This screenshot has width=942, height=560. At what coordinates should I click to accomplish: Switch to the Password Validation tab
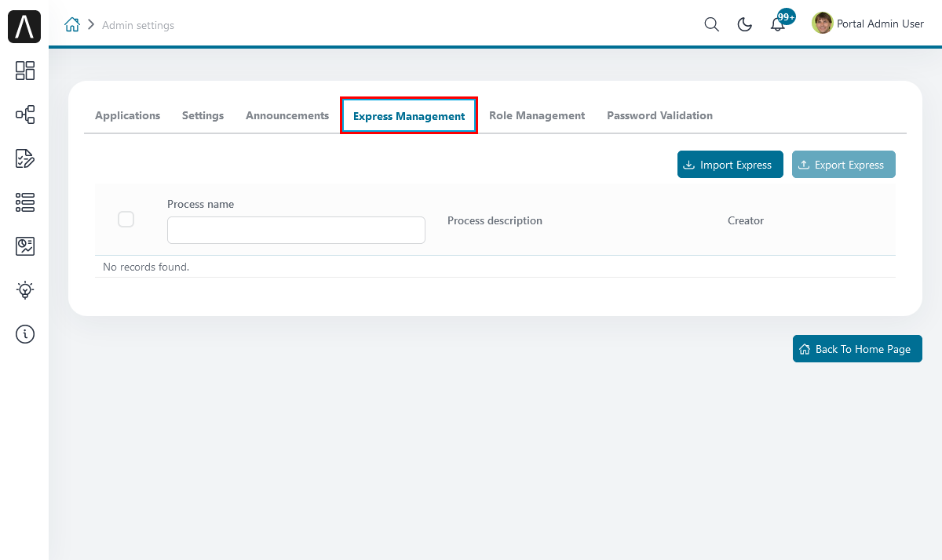[x=659, y=115]
